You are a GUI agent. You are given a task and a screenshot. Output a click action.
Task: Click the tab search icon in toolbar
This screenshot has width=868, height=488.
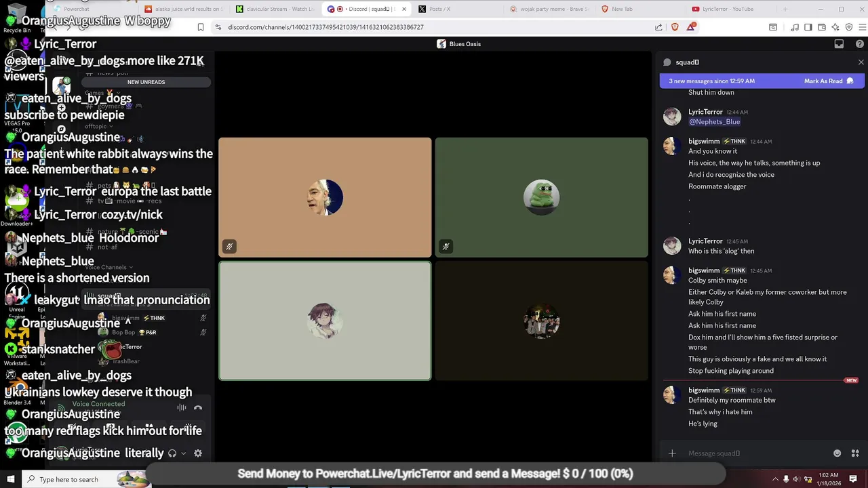[x=773, y=27]
